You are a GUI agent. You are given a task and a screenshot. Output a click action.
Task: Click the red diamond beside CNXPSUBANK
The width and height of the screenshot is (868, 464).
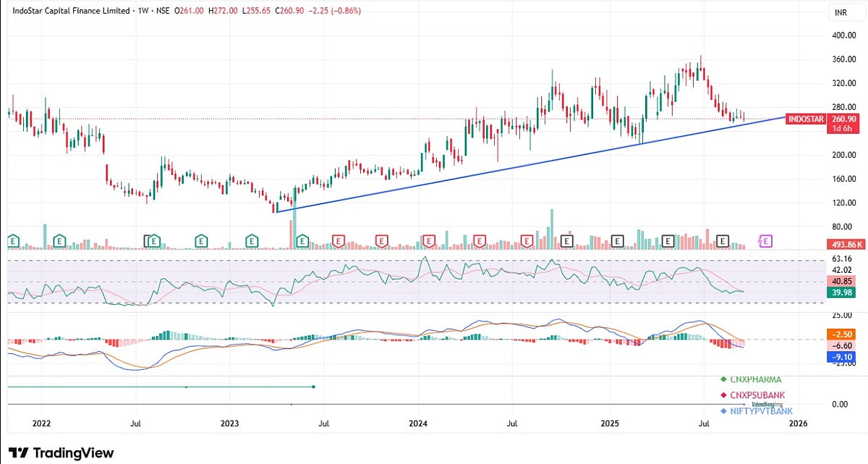point(724,395)
